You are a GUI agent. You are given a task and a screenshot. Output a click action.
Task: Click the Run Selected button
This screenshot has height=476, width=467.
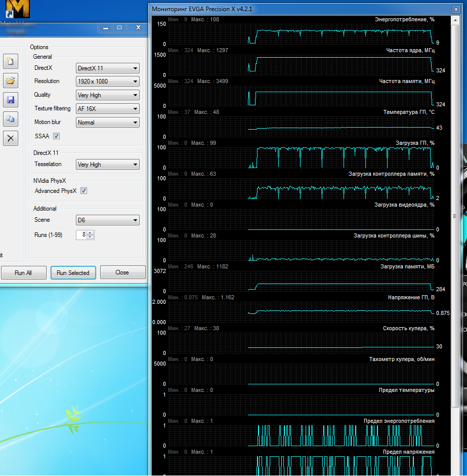(x=73, y=272)
